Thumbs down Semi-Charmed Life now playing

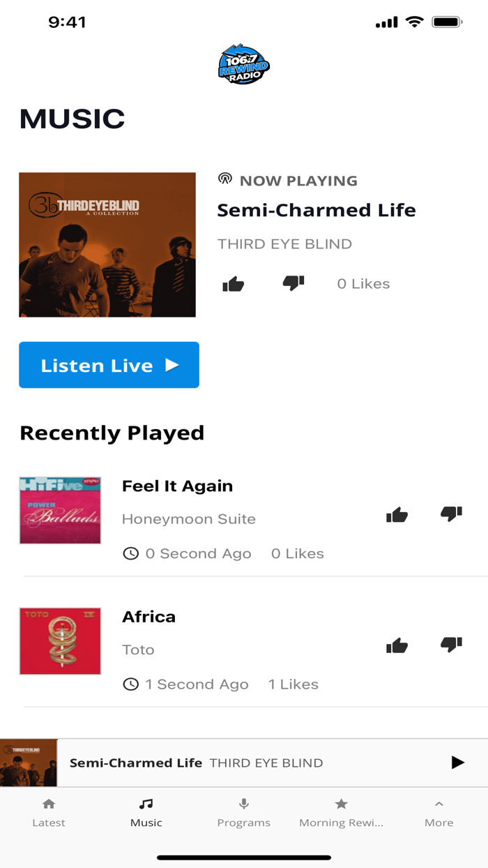(x=293, y=283)
